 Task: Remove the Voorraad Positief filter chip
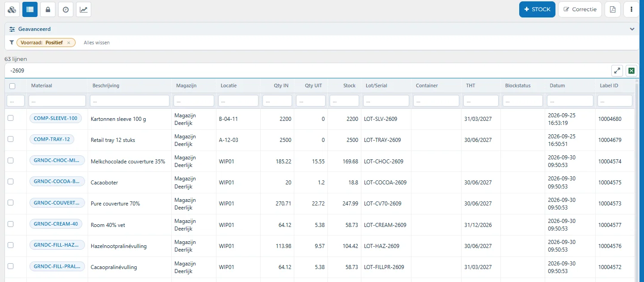tap(68, 43)
